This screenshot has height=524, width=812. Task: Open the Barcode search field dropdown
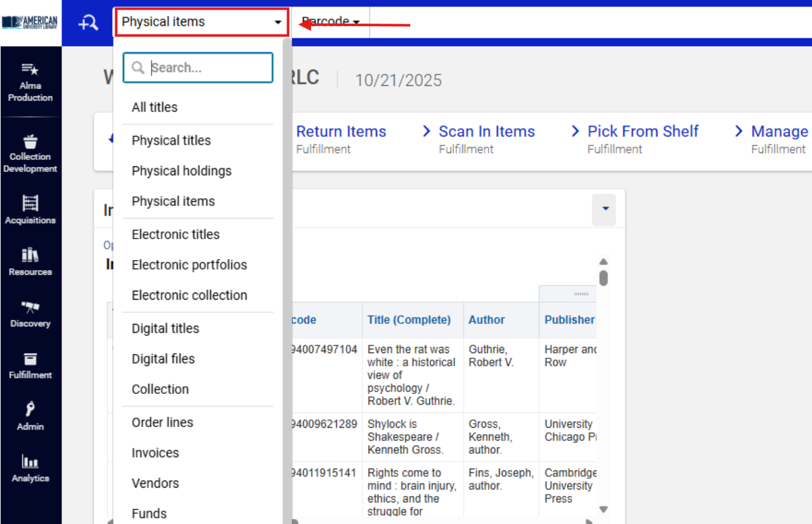pos(331,22)
